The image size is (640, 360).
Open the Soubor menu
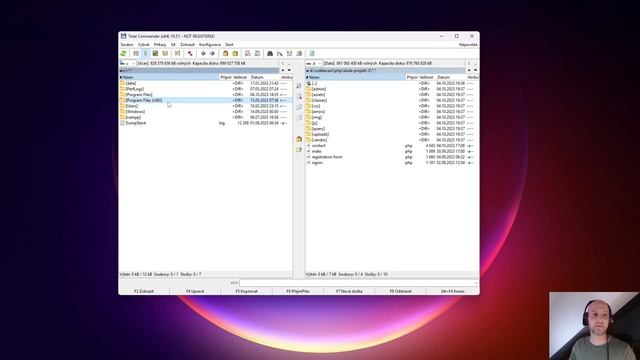pos(127,44)
